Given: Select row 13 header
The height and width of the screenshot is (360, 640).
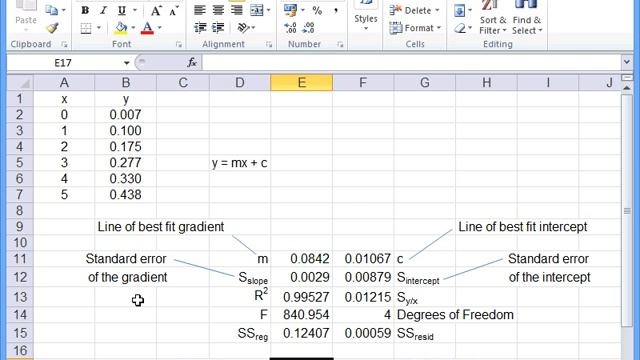Looking at the screenshot, I should tap(20, 296).
